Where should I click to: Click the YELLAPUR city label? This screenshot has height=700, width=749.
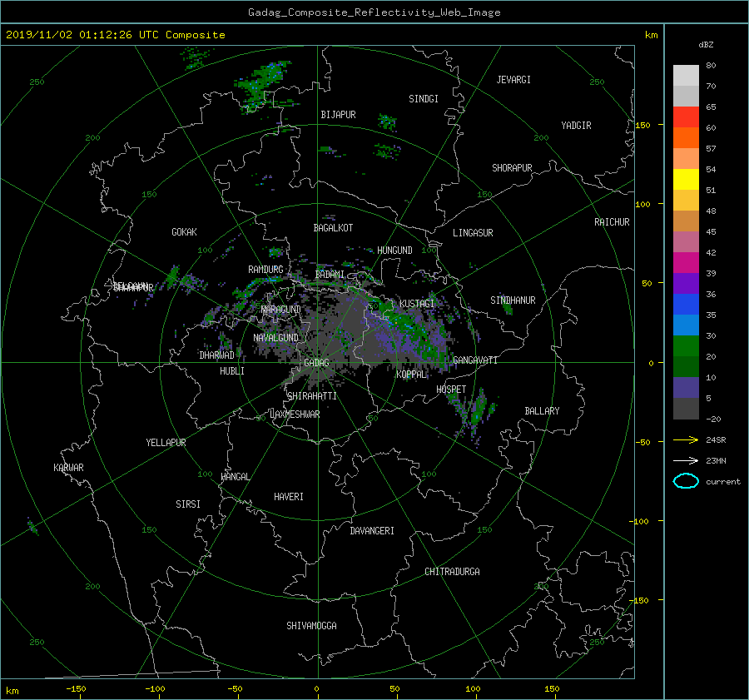[166, 443]
